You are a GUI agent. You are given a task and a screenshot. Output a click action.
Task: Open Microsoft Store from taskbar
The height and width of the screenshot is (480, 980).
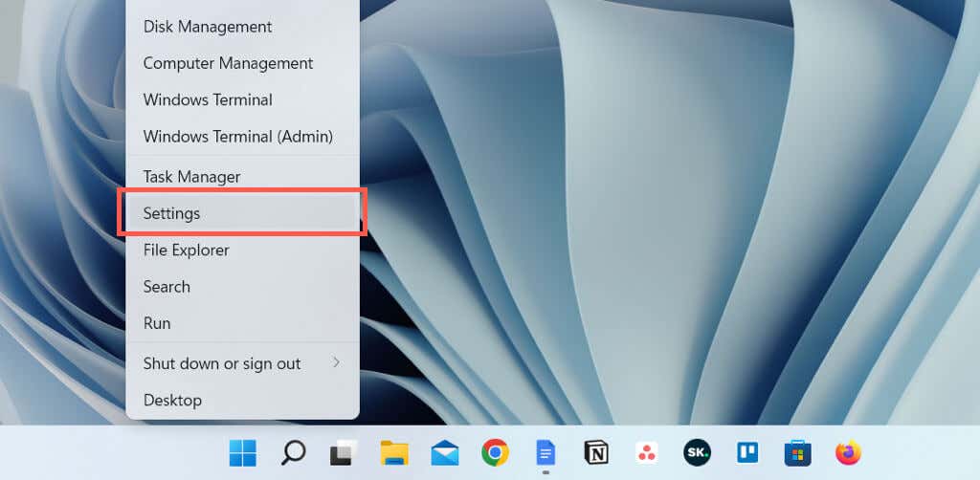pyautogui.click(x=798, y=452)
